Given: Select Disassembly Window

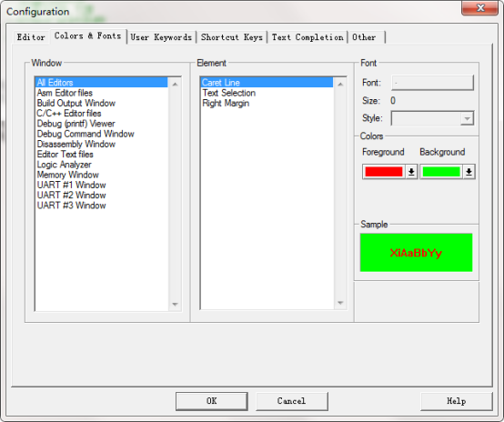Looking at the screenshot, I should click(102, 144).
